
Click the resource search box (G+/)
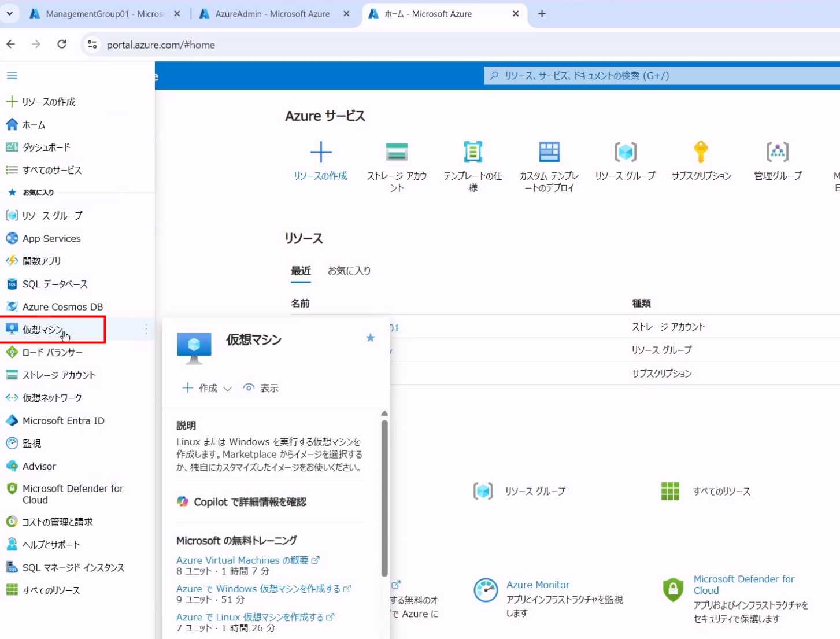tap(659, 76)
